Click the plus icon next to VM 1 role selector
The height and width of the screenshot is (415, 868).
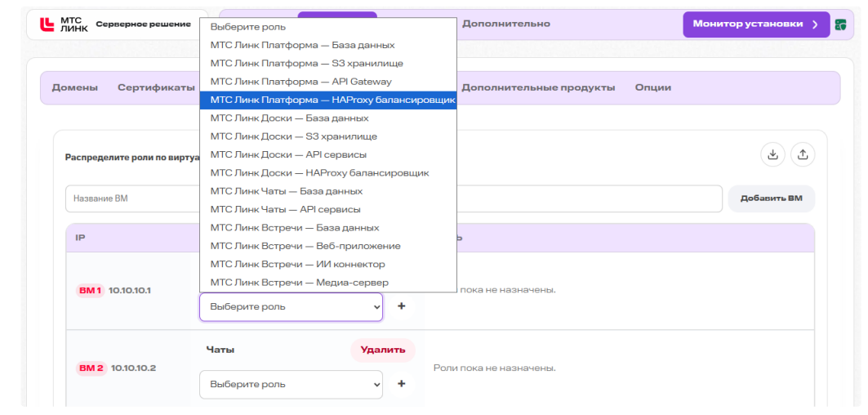(x=402, y=306)
